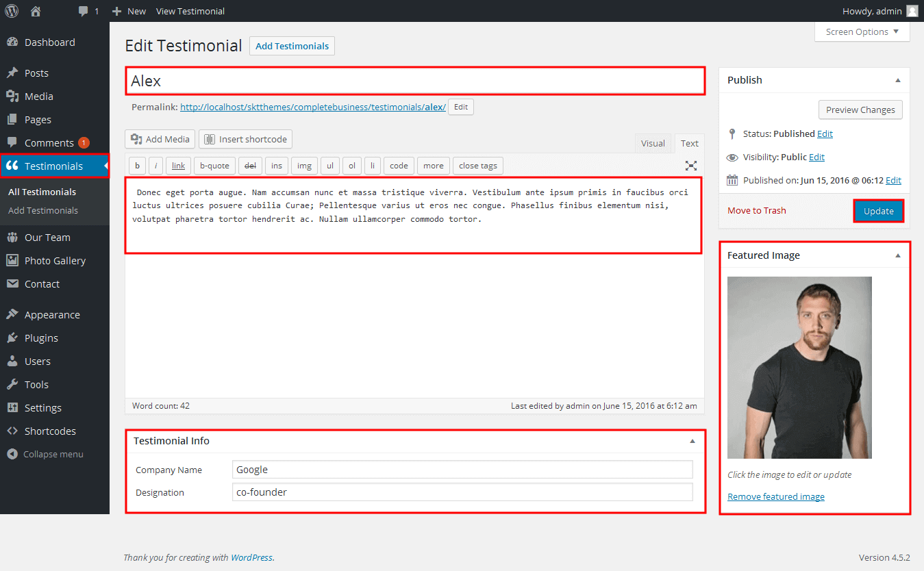Click the Add Media button

pos(160,139)
